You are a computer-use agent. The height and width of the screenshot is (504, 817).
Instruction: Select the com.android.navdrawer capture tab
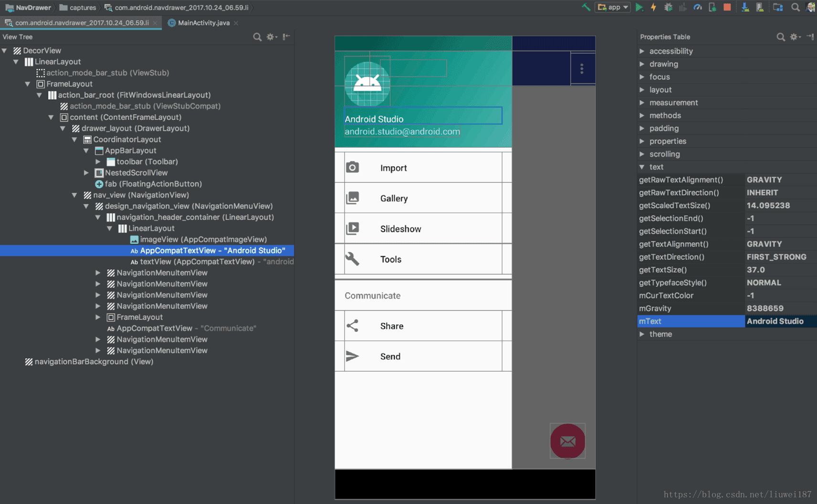(82, 22)
